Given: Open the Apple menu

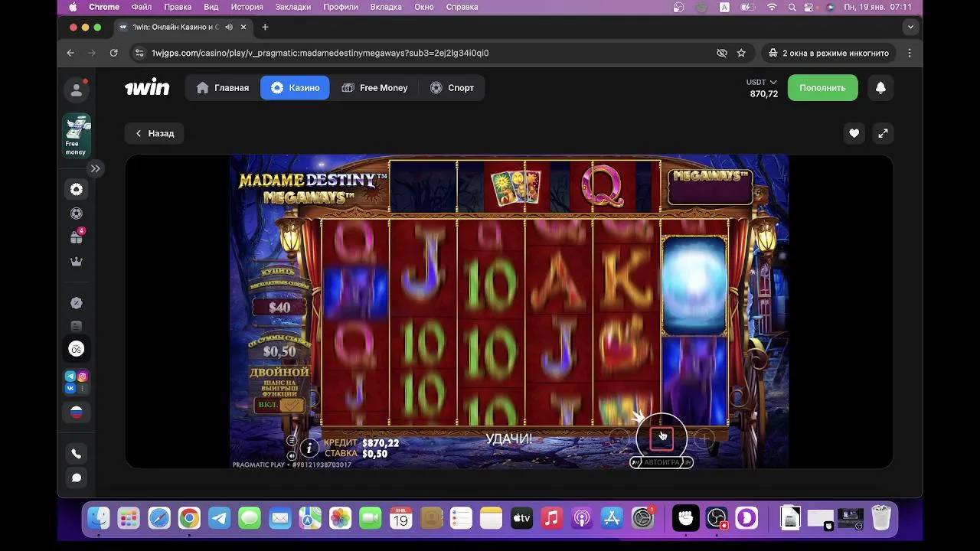Looking at the screenshot, I should (73, 7).
